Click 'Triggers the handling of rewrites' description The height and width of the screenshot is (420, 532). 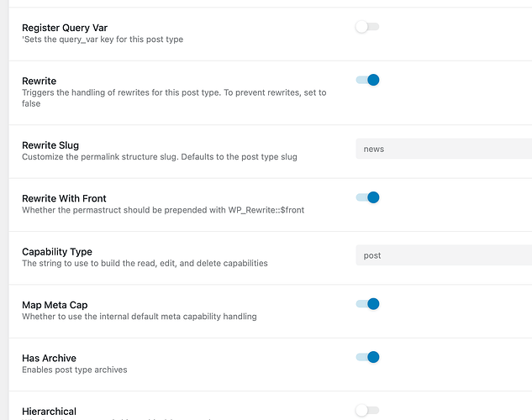click(x=174, y=98)
